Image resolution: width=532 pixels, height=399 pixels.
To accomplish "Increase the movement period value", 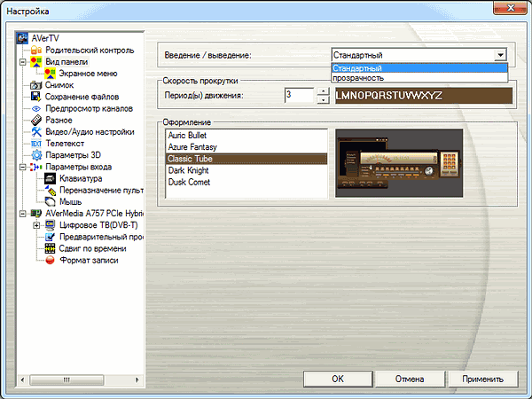I will click(324, 91).
